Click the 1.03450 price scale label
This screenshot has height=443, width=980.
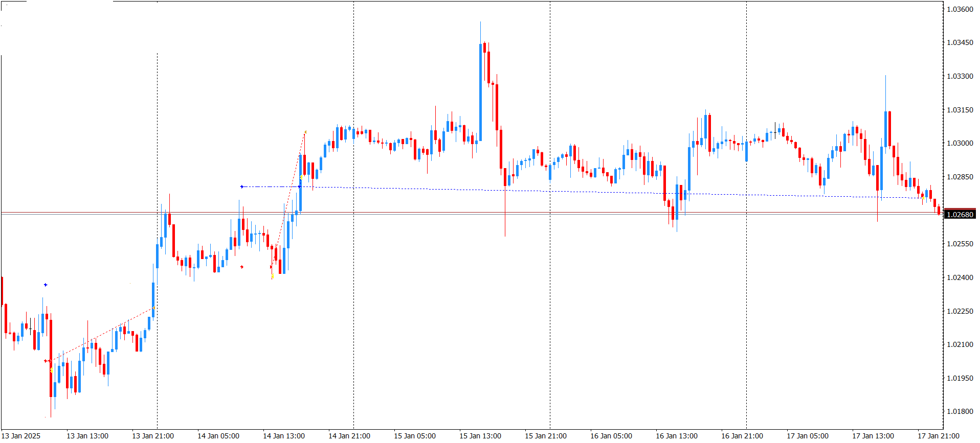tap(960, 42)
